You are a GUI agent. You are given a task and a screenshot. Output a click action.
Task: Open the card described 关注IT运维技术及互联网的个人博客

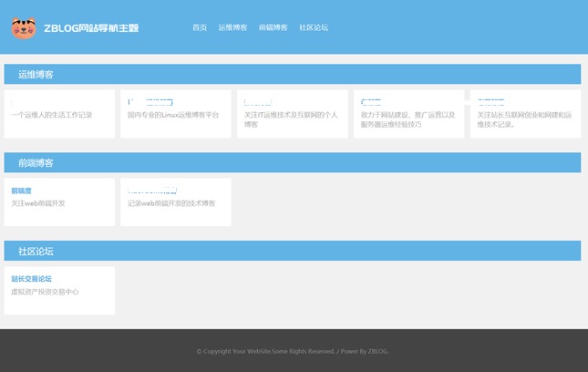click(x=293, y=114)
